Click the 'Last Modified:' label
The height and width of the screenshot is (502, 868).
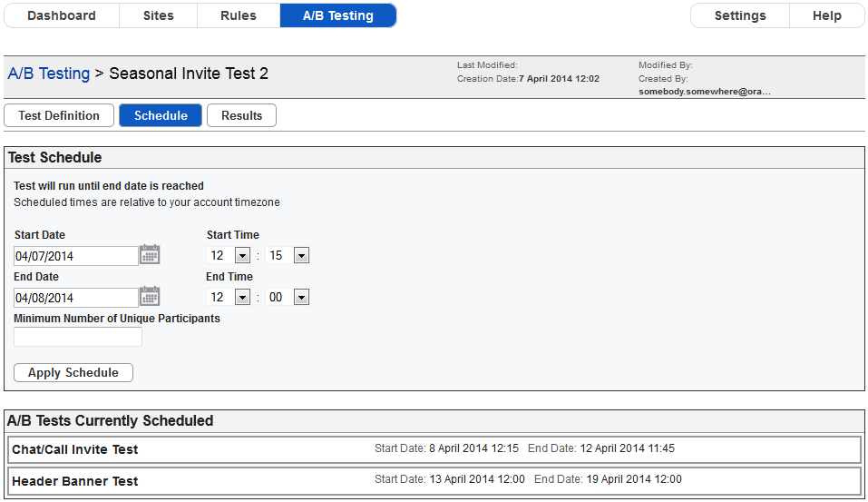pyautogui.click(x=487, y=64)
